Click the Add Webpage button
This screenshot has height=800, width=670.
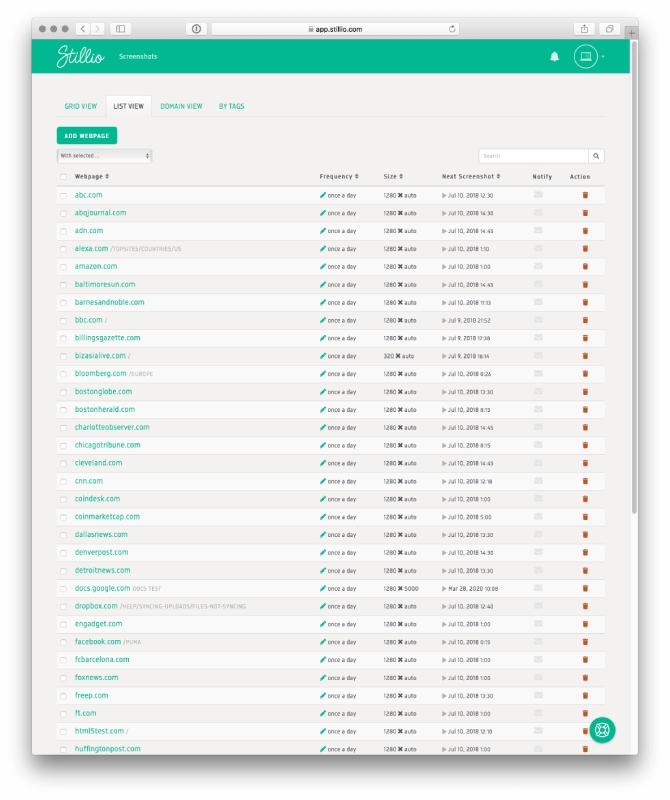click(87, 136)
